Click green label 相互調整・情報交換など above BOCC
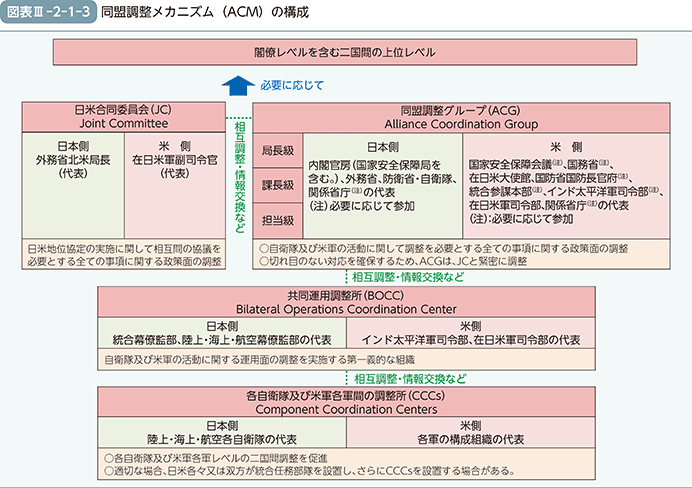Viewport: 692px width, 488px height. (408, 277)
